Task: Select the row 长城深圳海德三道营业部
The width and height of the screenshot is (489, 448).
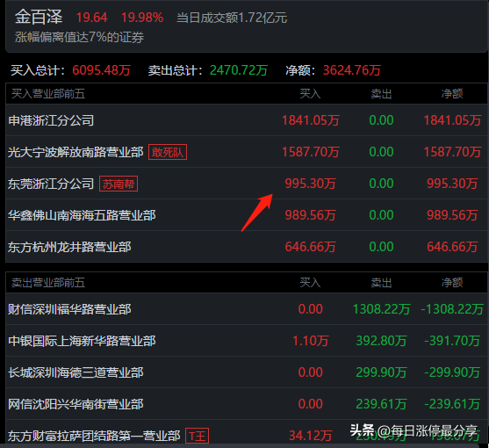Action: (x=247, y=372)
